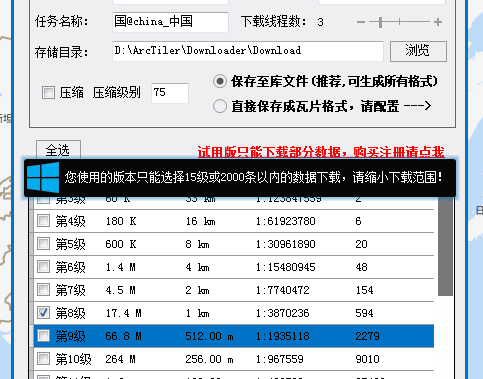This screenshot has height=379, width=483.
Task: Click scale value 1:30961890
Action: [286, 244]
